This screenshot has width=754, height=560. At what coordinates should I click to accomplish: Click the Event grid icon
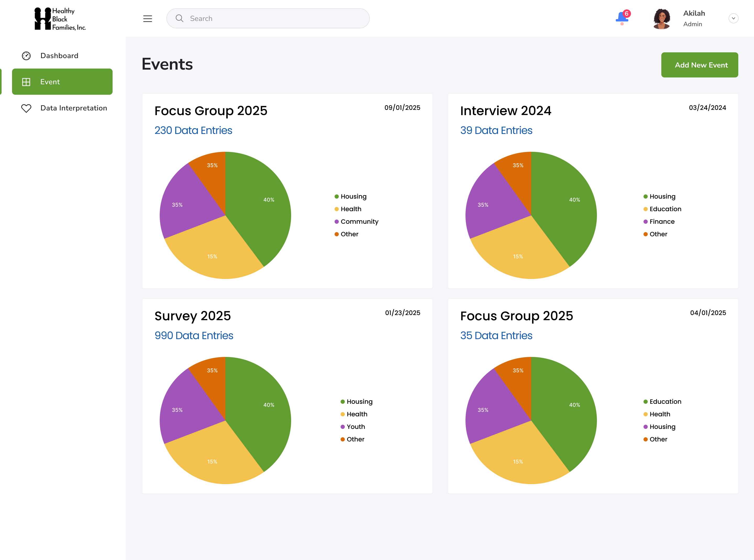pos(26,82)
